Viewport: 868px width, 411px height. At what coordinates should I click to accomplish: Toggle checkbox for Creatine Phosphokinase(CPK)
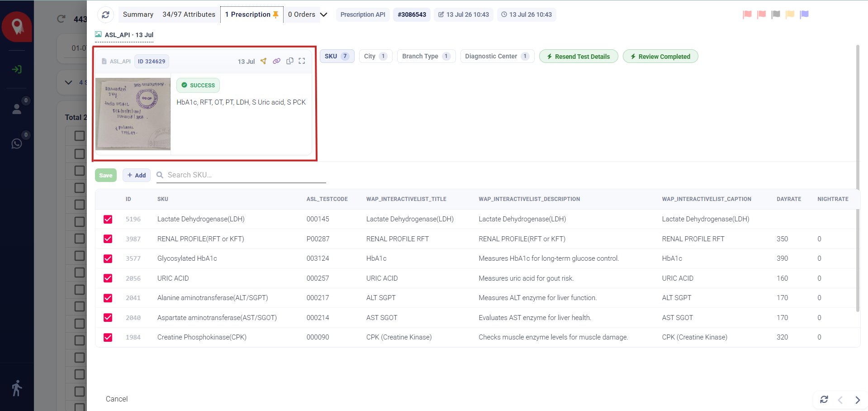(x=108, y=337)
